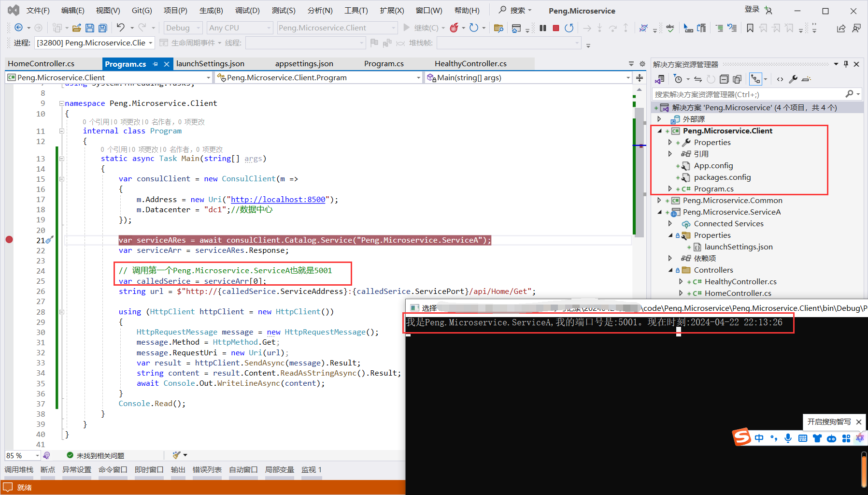
Task: Click the Hot Reload flame icon
Action: point(454,28)
